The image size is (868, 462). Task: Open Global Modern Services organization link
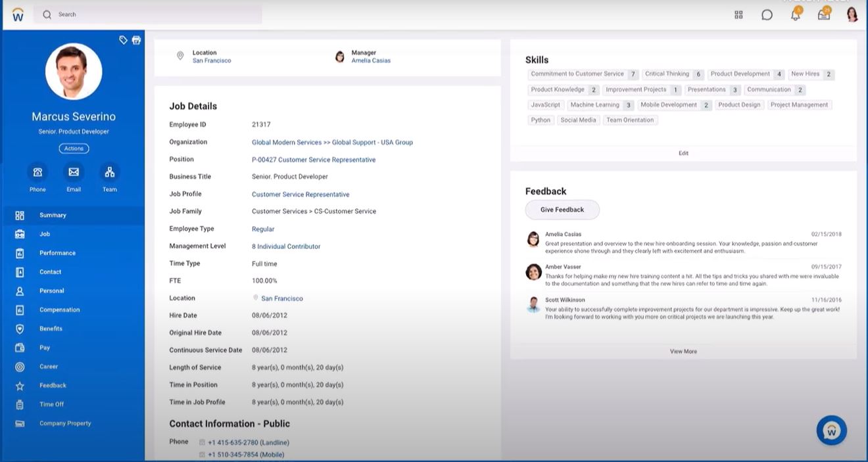point(332,143)
